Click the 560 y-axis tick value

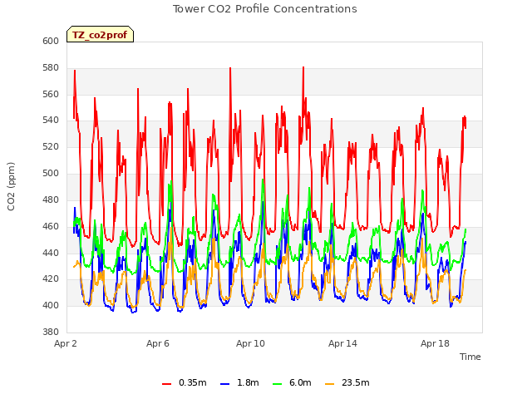pyautogui.click(x=51, y=94)
